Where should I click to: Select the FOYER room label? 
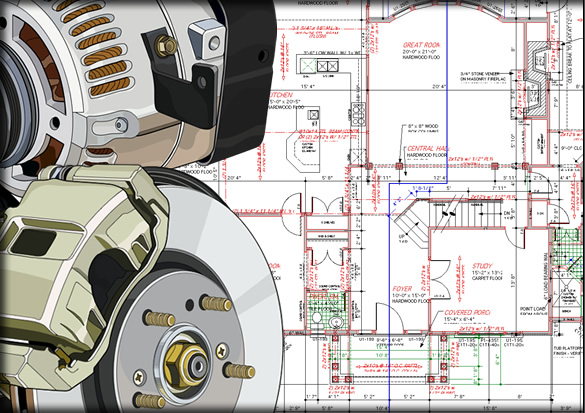click(x=402, y=289)
